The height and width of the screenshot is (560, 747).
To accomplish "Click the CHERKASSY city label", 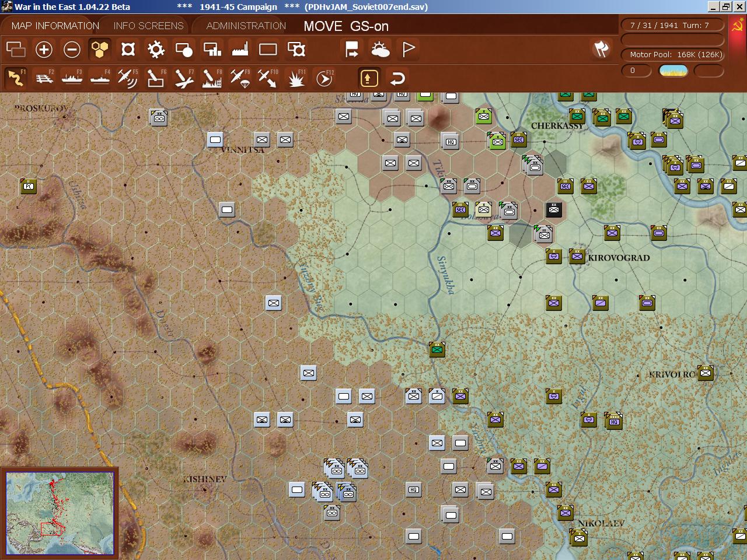I will (x=557, y=126).
